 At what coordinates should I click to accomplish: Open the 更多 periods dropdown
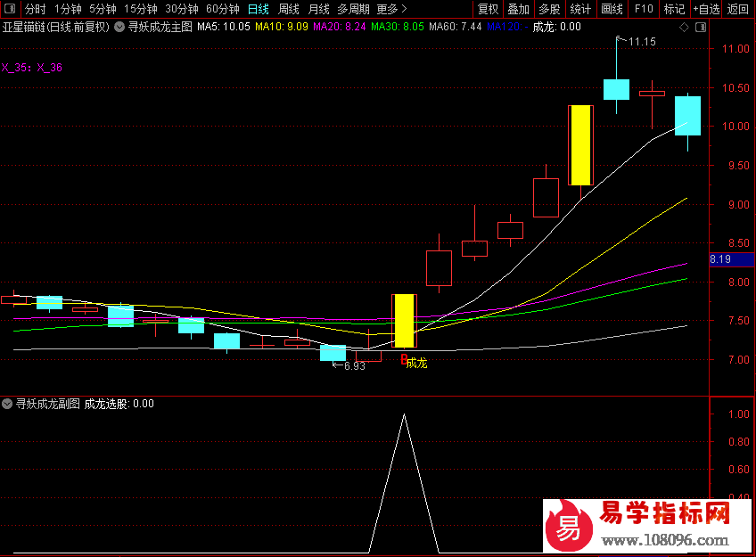click(391, 9)
